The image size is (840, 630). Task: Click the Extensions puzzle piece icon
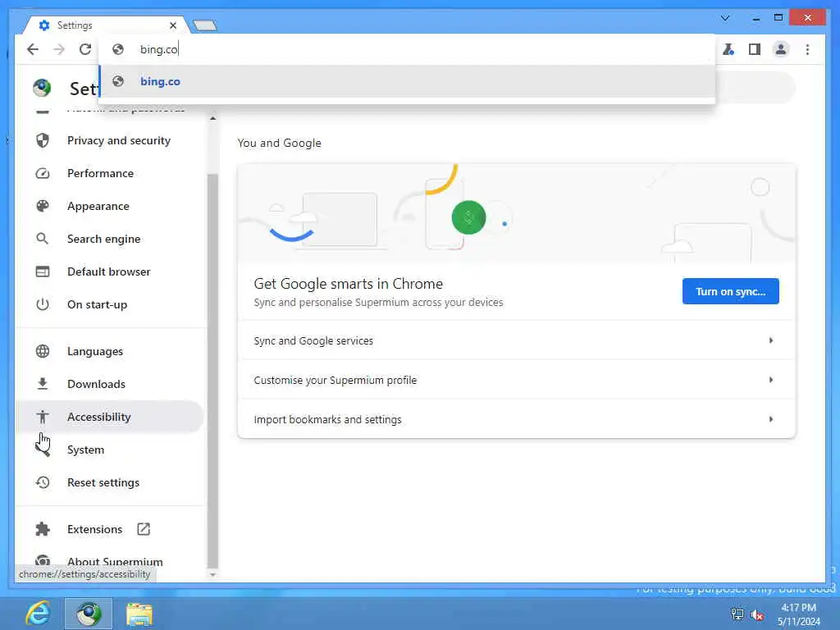(43, 529)
